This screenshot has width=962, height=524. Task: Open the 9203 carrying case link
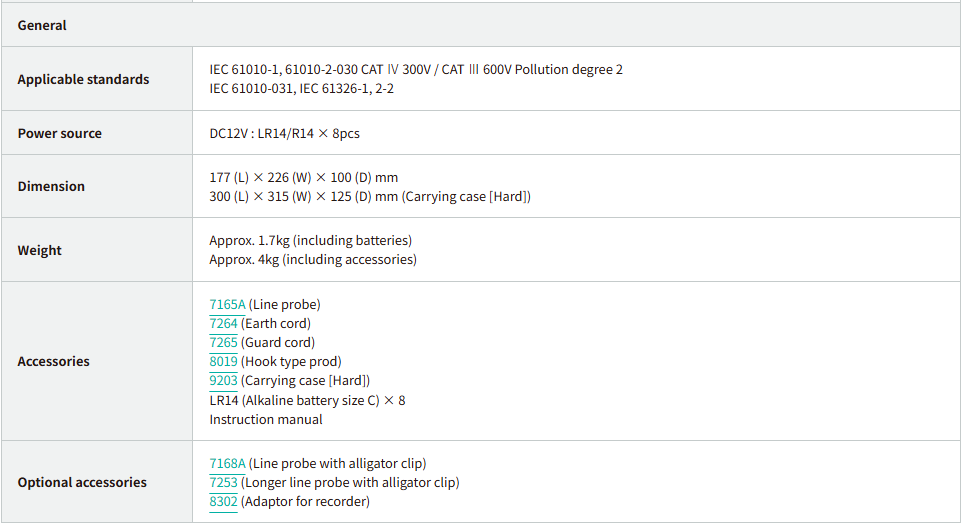223,380
